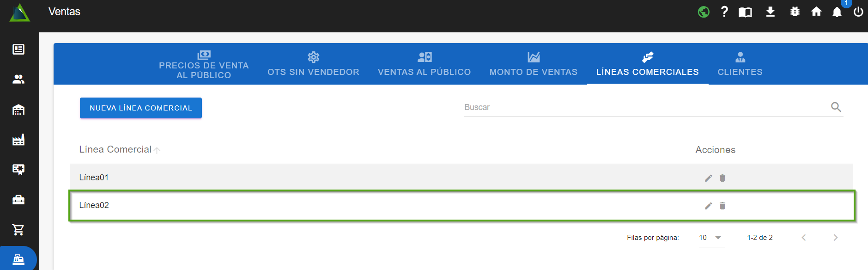Click the edit pencil for Línea02

708,206
